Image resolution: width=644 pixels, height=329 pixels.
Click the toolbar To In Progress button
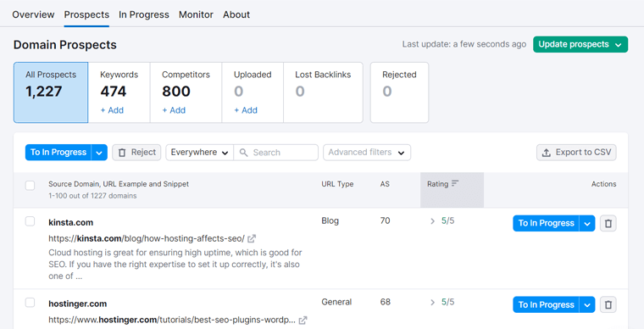(x=58, y=153)
